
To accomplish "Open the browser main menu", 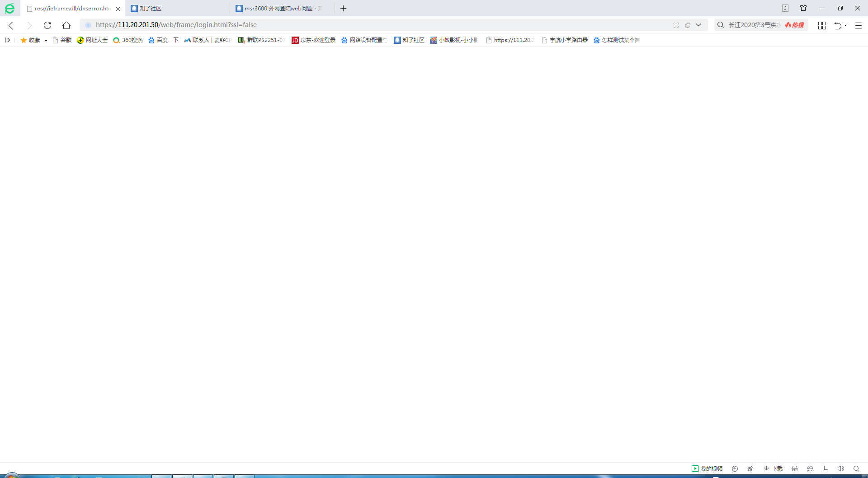I will point(859,25).
